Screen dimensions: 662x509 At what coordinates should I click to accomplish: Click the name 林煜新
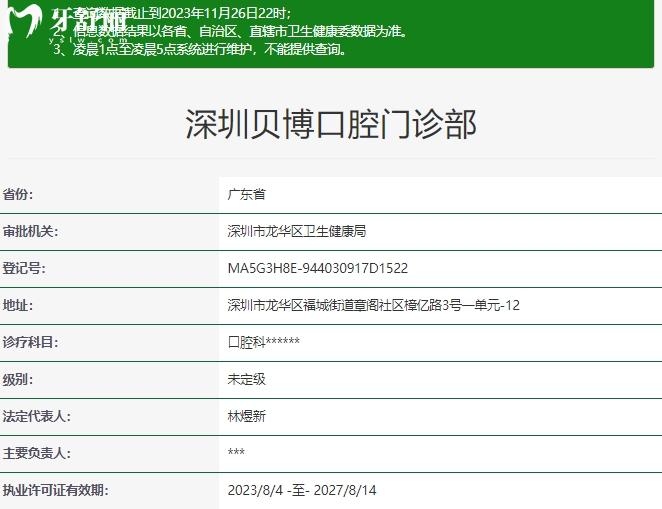click(x=247, y=416)
